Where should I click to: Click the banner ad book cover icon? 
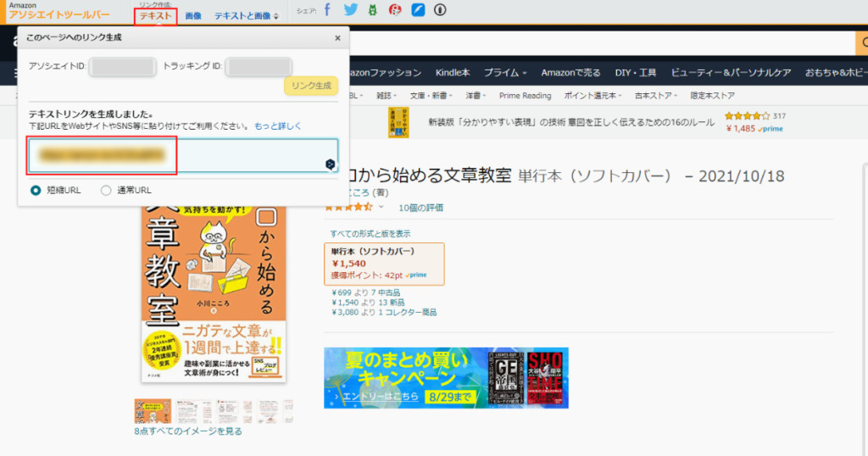pyautogui.click(x=398, y=122)
